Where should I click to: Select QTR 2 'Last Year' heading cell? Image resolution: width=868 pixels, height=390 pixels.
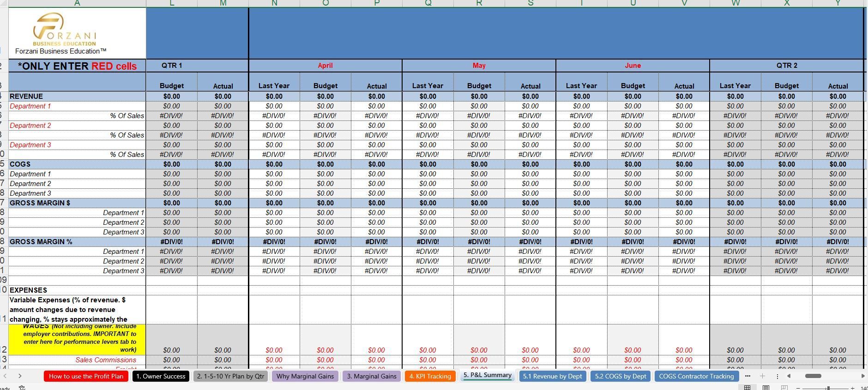735,82
